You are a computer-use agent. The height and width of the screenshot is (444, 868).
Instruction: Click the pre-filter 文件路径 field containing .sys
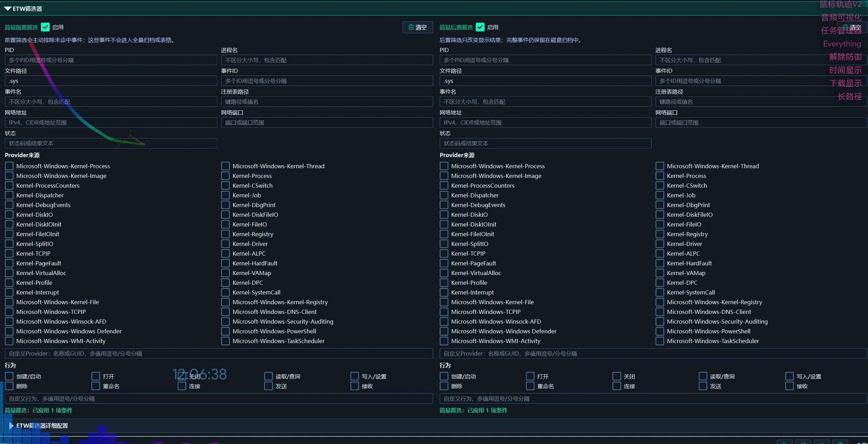pos(111,81)
